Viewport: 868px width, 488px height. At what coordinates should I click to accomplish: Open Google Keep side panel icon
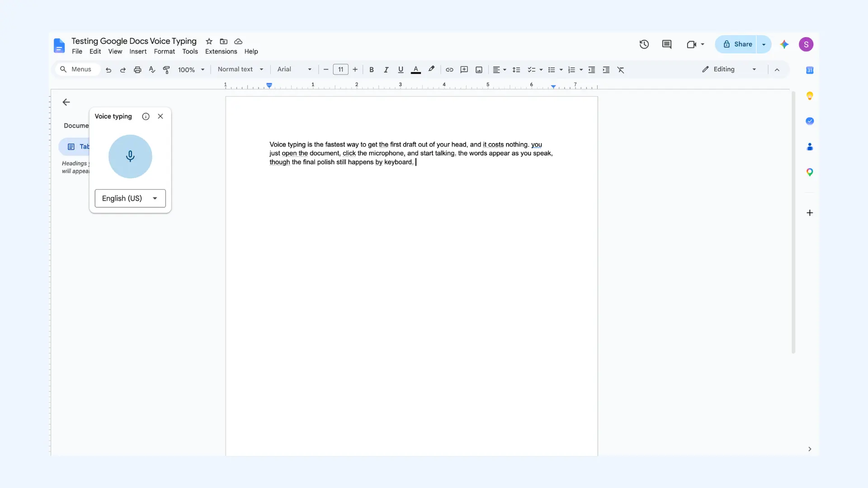coord(810,96)
